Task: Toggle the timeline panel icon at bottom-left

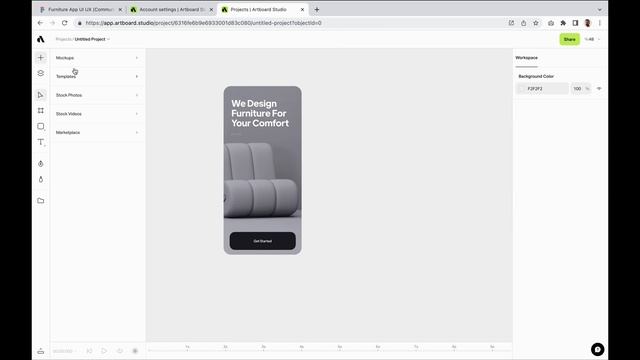Action: pyautogui.click(x=40, y=351)
